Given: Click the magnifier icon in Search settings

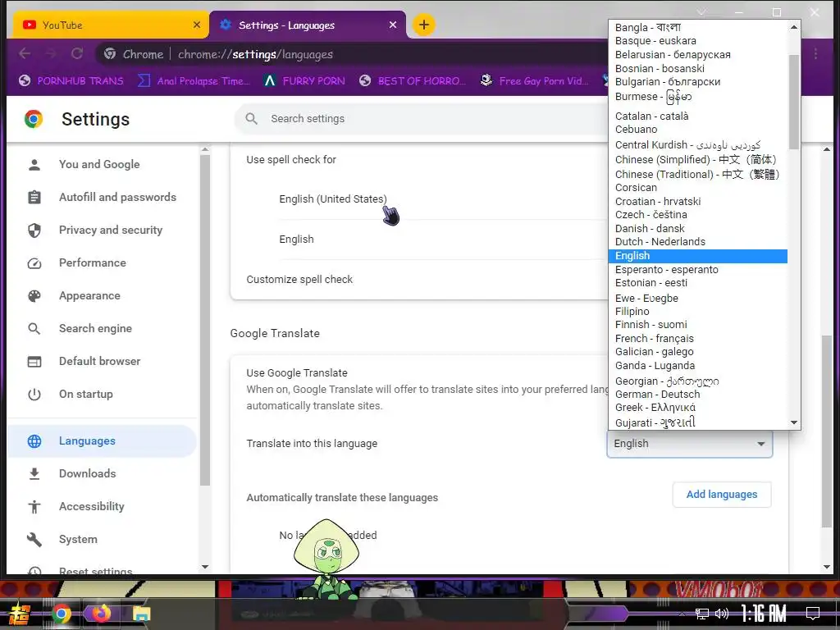Looking at the screenshot, I should (x=251, y=118).
